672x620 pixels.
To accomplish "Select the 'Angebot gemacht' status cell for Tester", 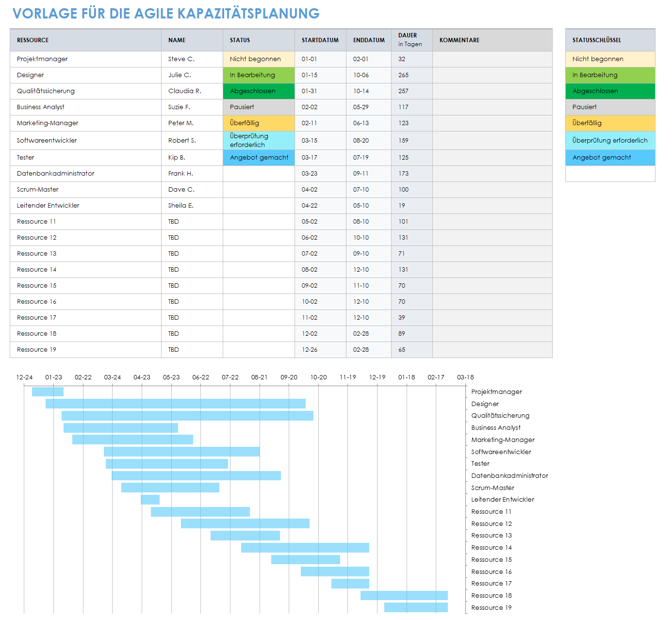I will tap(259, 158).
